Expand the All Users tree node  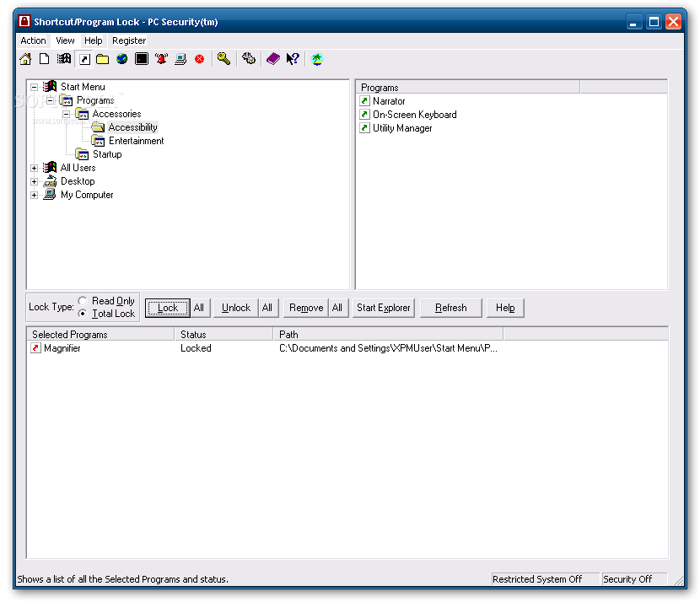(x=34, y=168)
